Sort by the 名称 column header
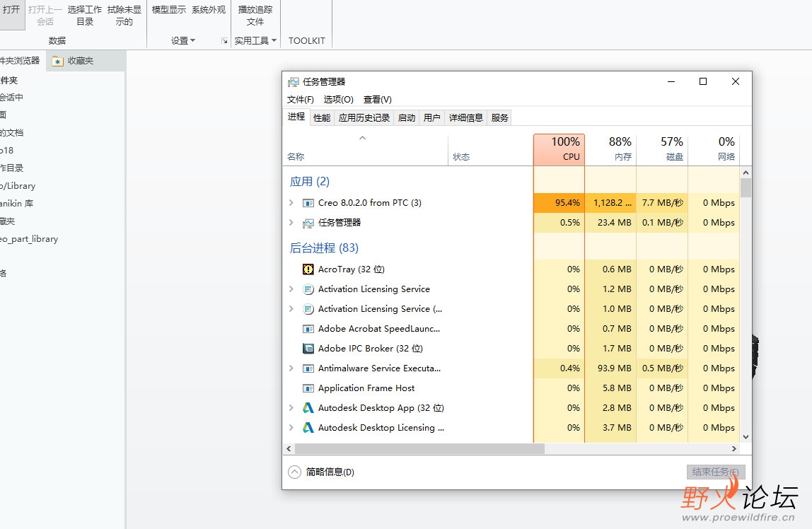The image size is (812, 529). (x=365, y=150)
